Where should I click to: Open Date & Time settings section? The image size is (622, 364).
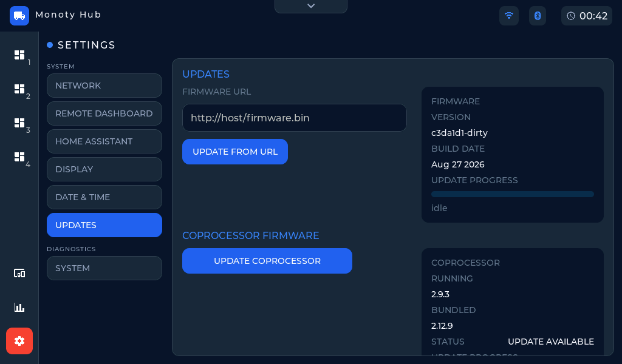[104, 197]
